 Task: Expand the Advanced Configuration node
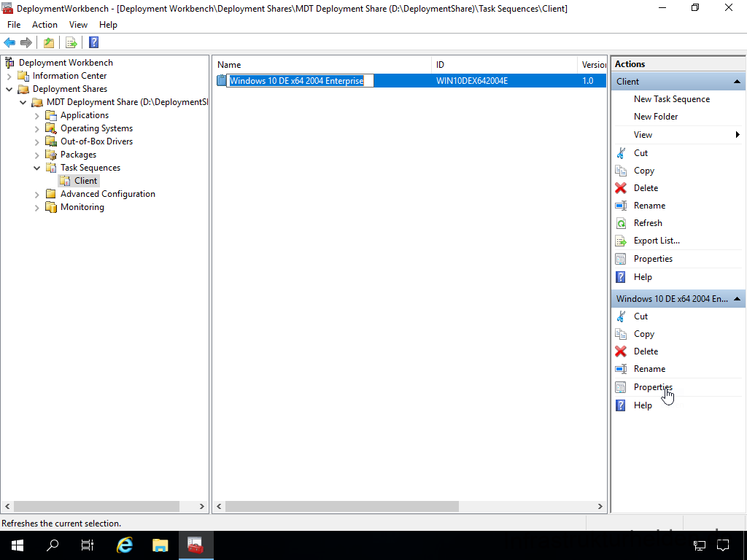(37, 194)
